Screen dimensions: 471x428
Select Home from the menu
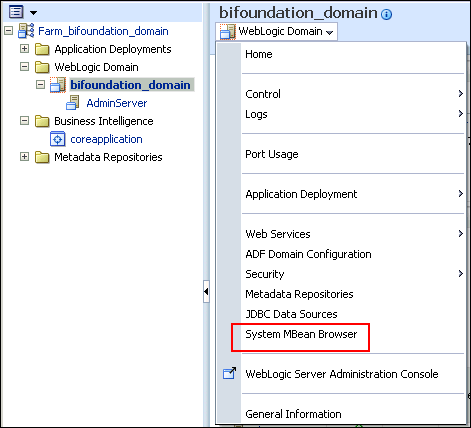coord(259,54)
